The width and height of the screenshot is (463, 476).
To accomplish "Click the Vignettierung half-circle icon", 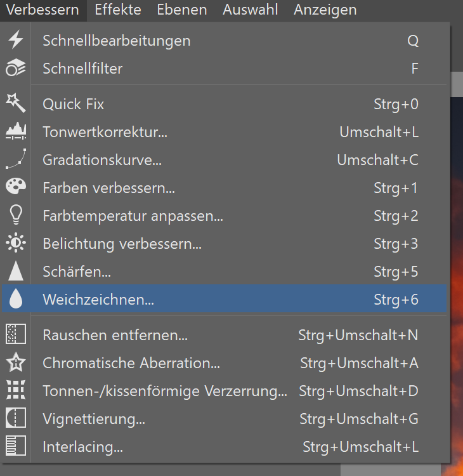I will click(15, 419).
